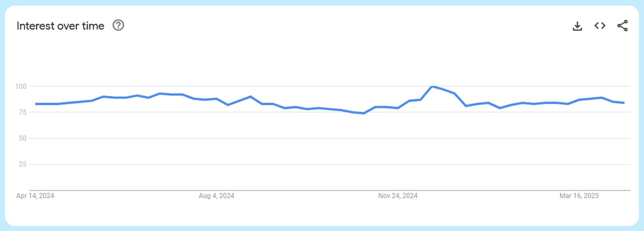644x231 pixels.
Task: Click the help question mark icon
Action: [x=118, y=25]
